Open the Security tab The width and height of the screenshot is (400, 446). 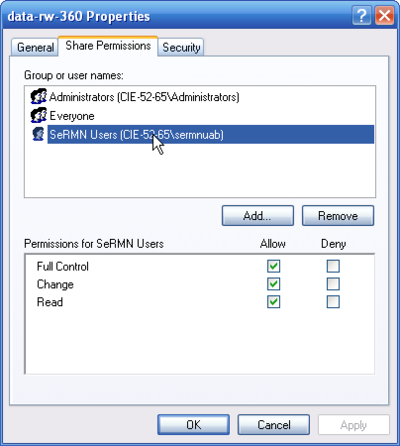click(x=181, y=47)
